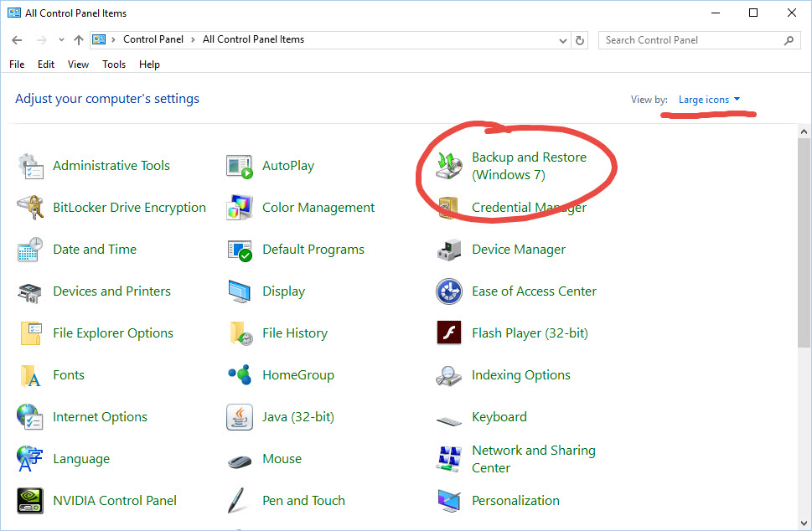Click the Display monitor icon
The image size is (812, 531).
240,291
